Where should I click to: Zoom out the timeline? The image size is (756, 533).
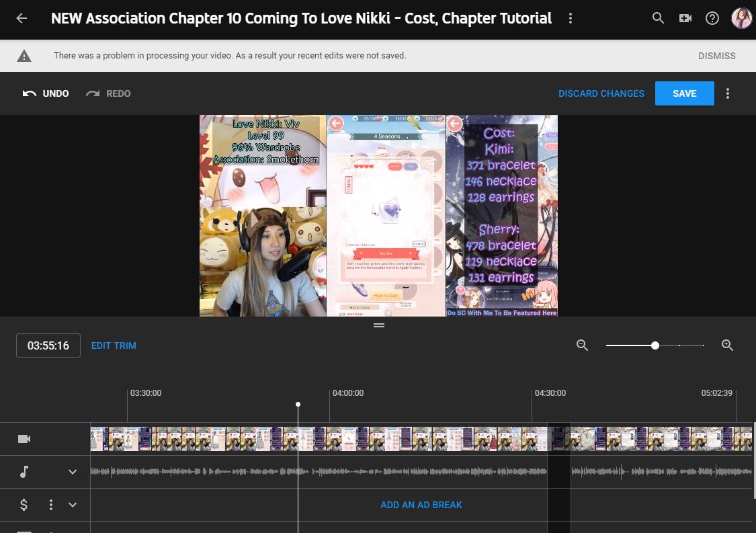(x=582, y=345)
